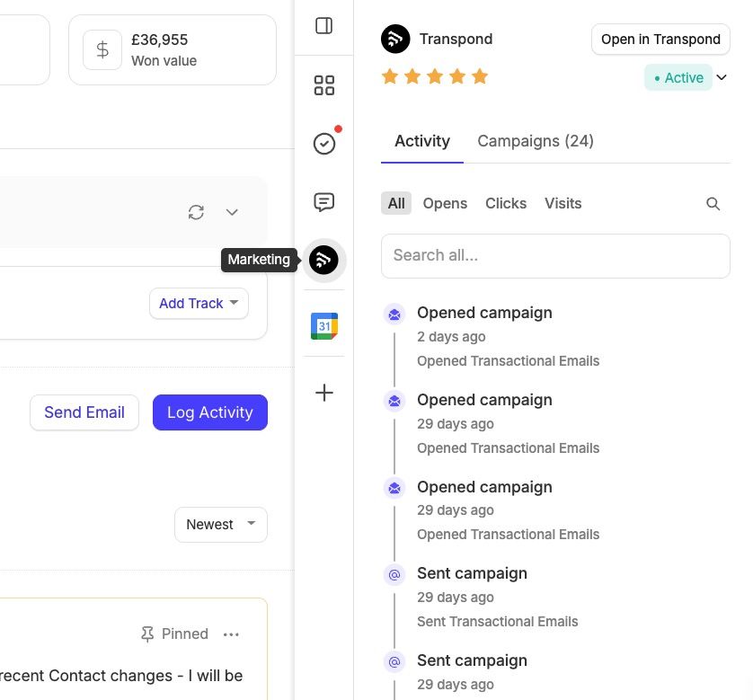Click the plus icon to add integration
The height and width of the screenshot is (700, 753).
(x=324, y=393)
